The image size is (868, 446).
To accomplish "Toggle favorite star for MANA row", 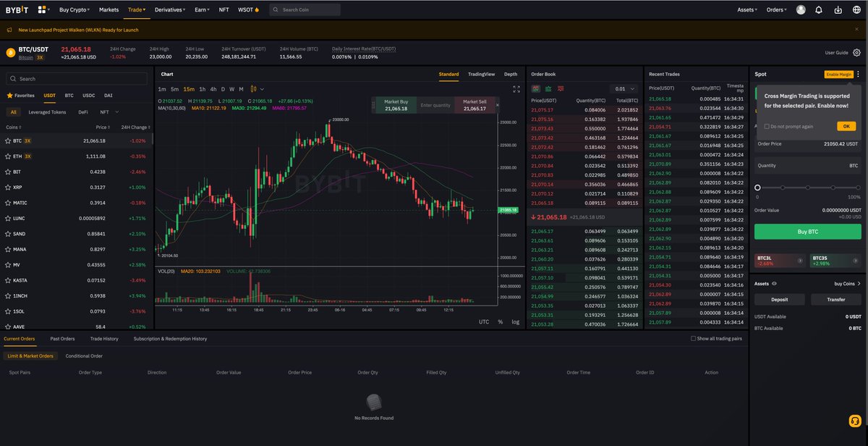I will coord(7,249).
